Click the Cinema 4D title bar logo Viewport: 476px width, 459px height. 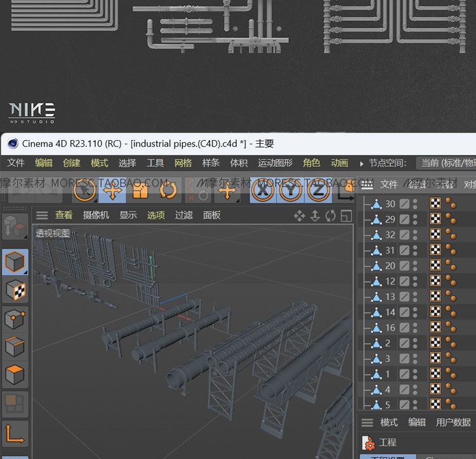pos(13,143)
